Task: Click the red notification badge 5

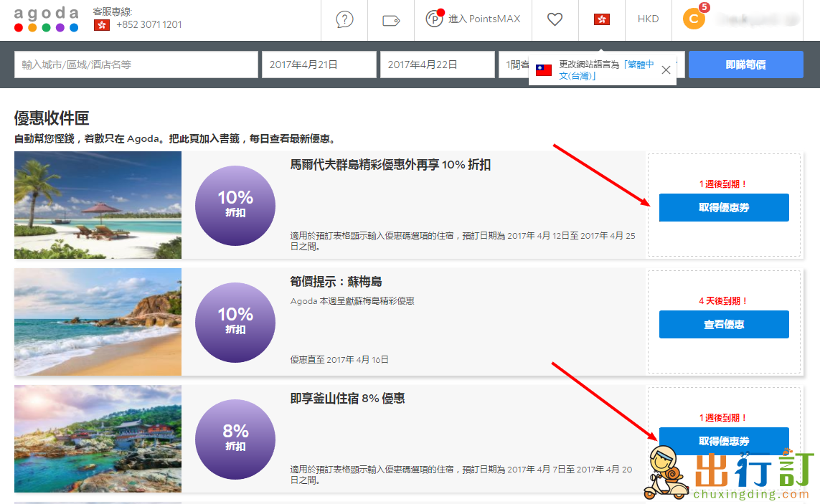Action: [x=704, y=7]
